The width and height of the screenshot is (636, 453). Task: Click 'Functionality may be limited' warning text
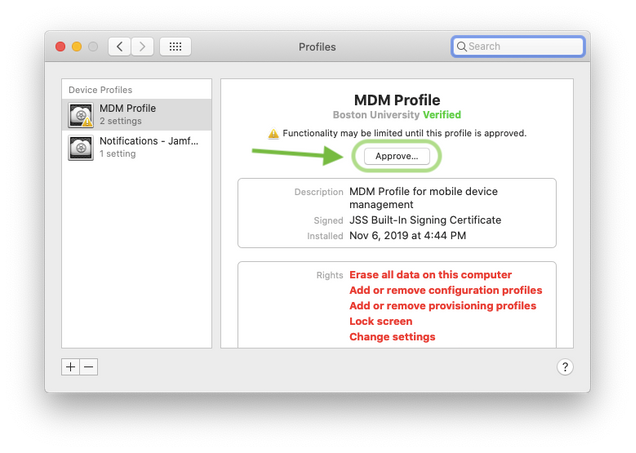click(x=404, y=133)
